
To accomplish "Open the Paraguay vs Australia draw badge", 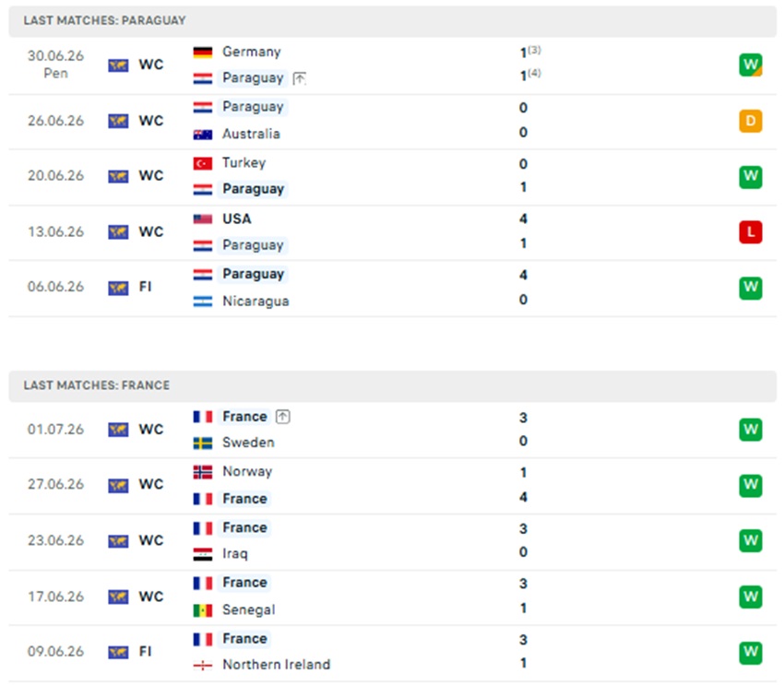I will [x=751, y=121].
